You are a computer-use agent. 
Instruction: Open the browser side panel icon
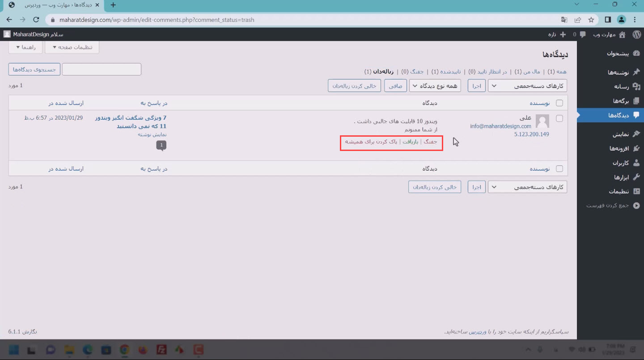click(608, 20)
